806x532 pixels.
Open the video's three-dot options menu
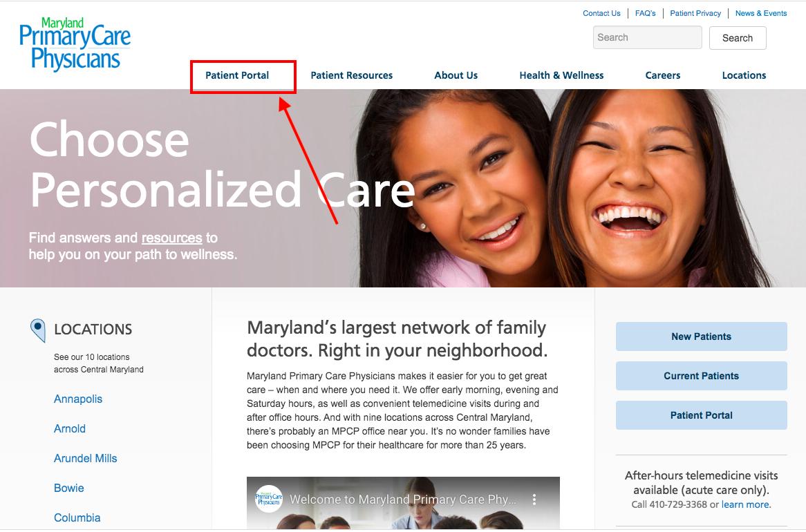coord(534,499)
